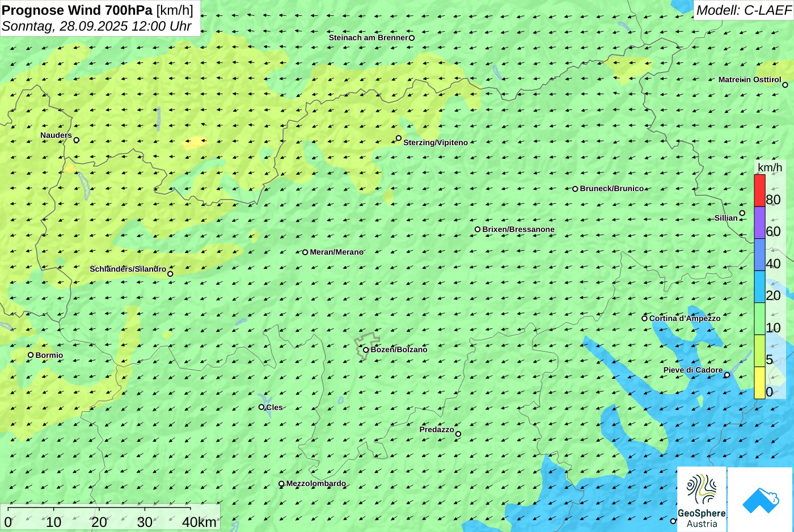The height and width of the screenshot is (532, 794).
Task: Click the Predazzo marker circle
Action: [458, 434]
